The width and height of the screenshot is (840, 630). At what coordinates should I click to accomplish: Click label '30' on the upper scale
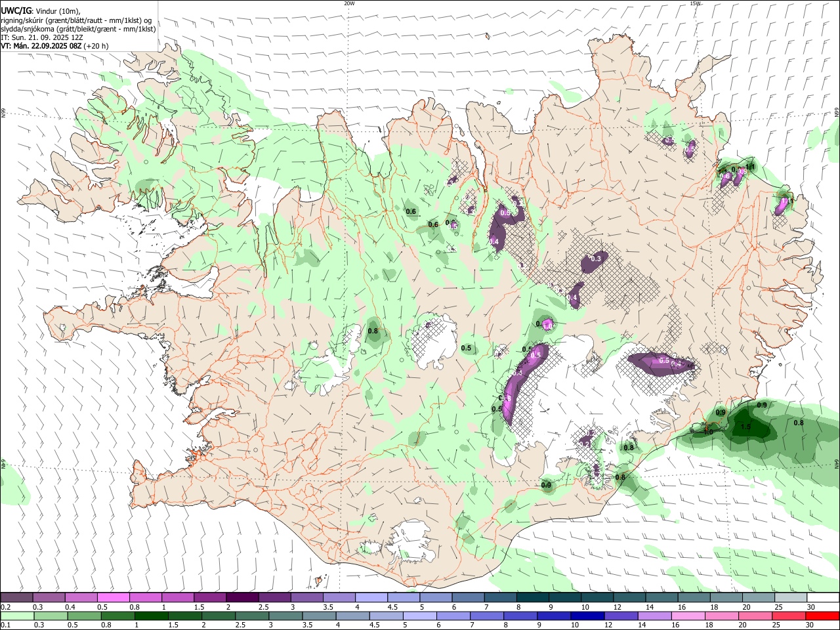pyautogui.click(x=811, y=607)
